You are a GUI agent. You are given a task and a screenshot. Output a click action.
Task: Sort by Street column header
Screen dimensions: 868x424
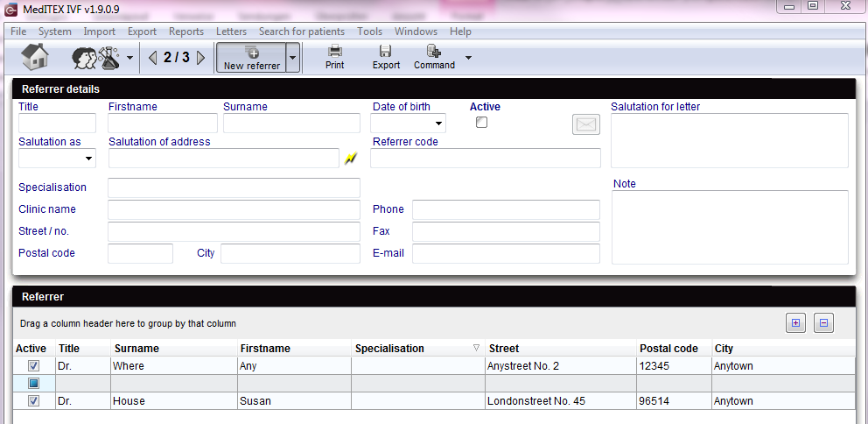[x=561, y=349]
